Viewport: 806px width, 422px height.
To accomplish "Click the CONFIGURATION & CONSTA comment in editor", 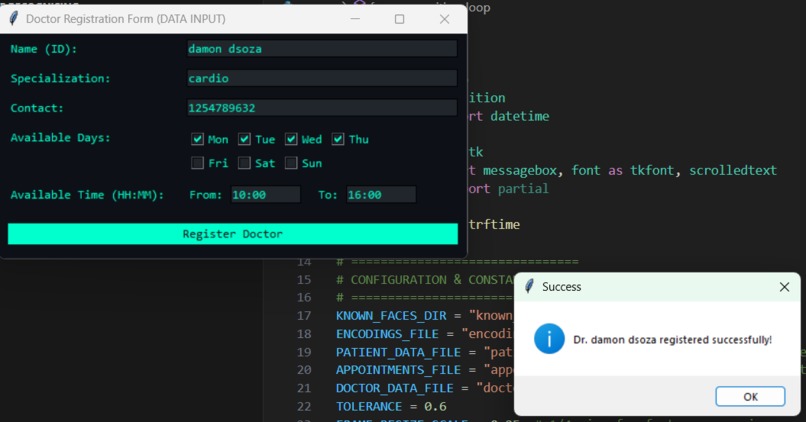I will [x=426, y=280].
